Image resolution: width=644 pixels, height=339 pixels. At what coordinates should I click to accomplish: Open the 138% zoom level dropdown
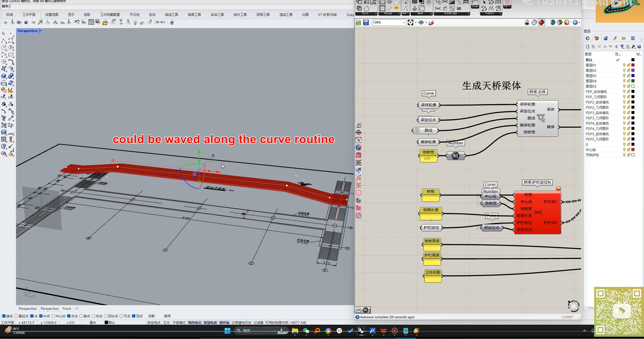coord(404,23)
